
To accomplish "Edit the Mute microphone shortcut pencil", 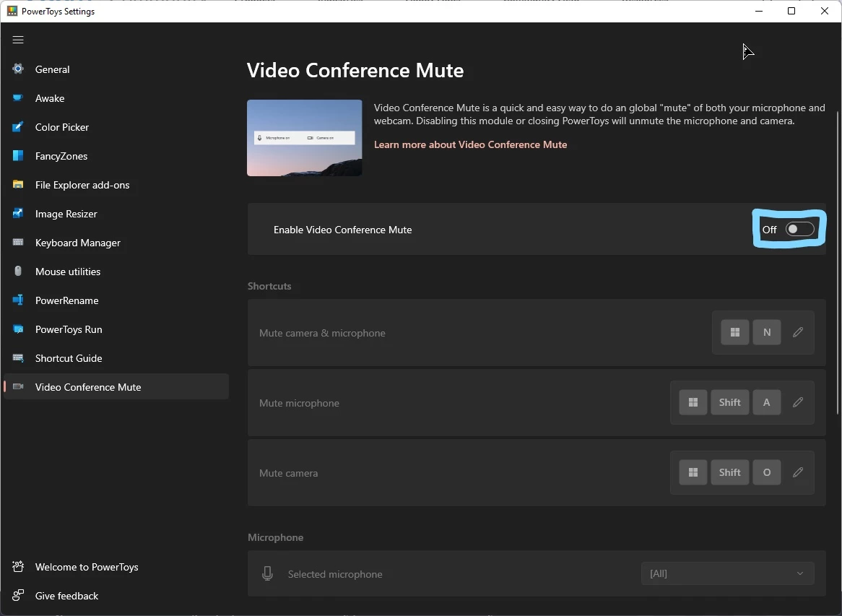I will [798, 402].
